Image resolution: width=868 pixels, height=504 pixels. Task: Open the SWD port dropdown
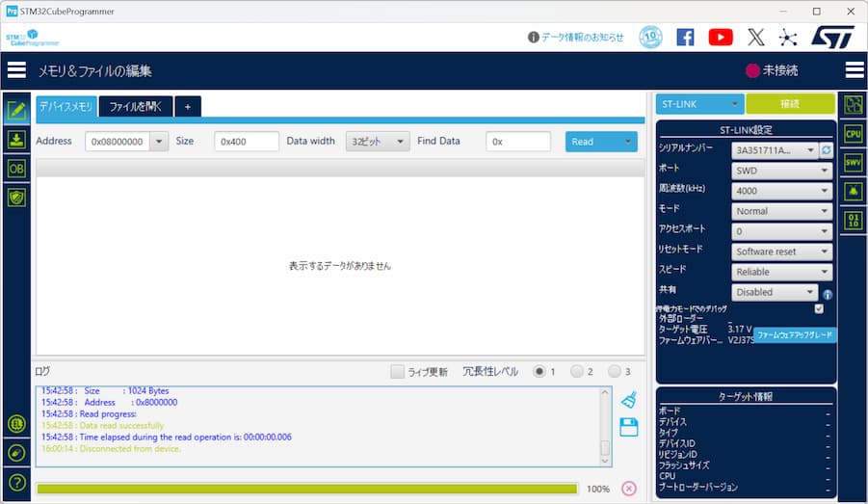(782, 171)
